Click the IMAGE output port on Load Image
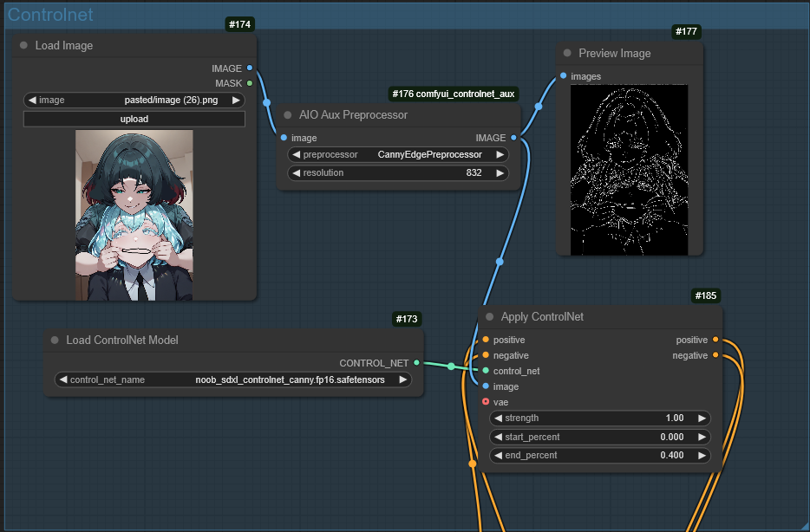 tap(250, 68)
